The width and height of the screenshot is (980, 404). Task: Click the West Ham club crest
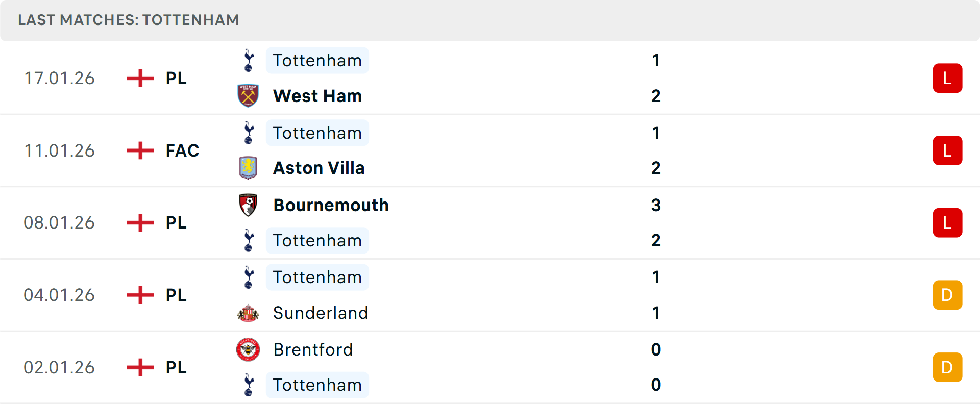coord(248,96)
